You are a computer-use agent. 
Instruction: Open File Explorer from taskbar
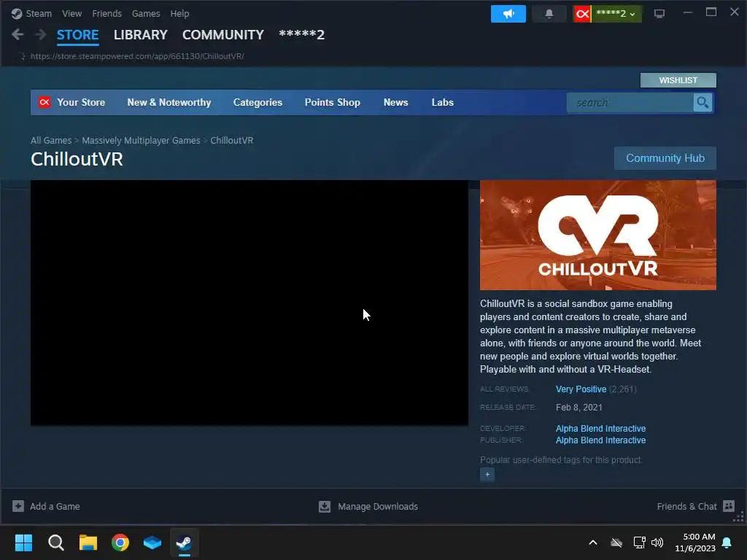click(x=88, y=542)
